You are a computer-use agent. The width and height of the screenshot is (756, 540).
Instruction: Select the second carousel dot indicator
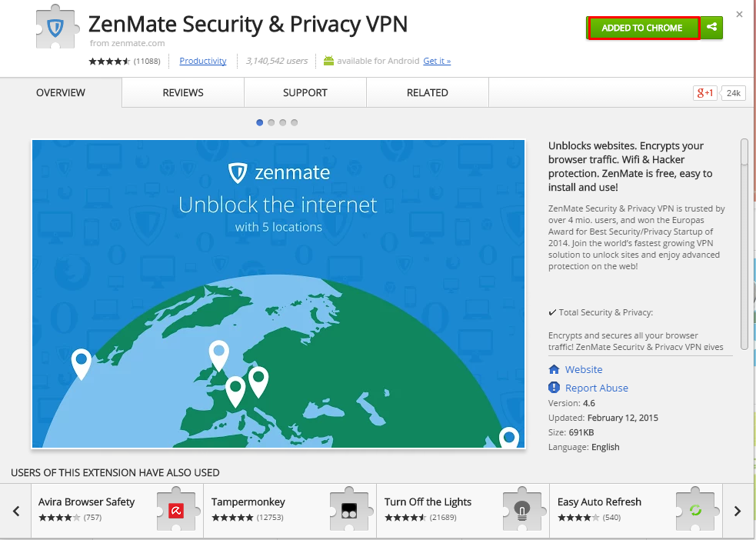click(271, 122)
